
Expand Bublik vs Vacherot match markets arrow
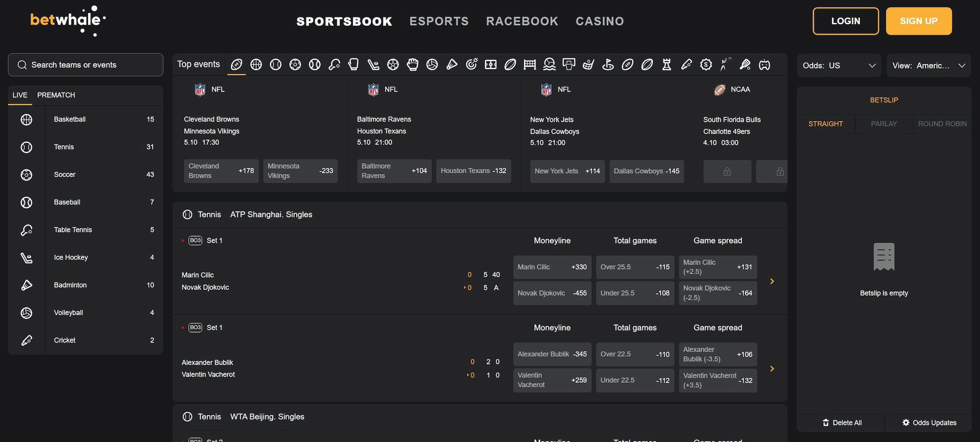tap(772, 369)
